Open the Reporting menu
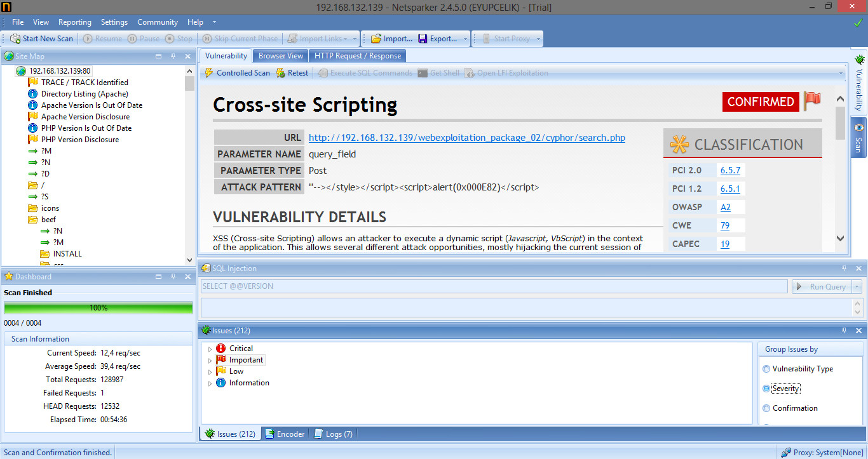Screen dimensions: 868x459 [x=75, y=22]
